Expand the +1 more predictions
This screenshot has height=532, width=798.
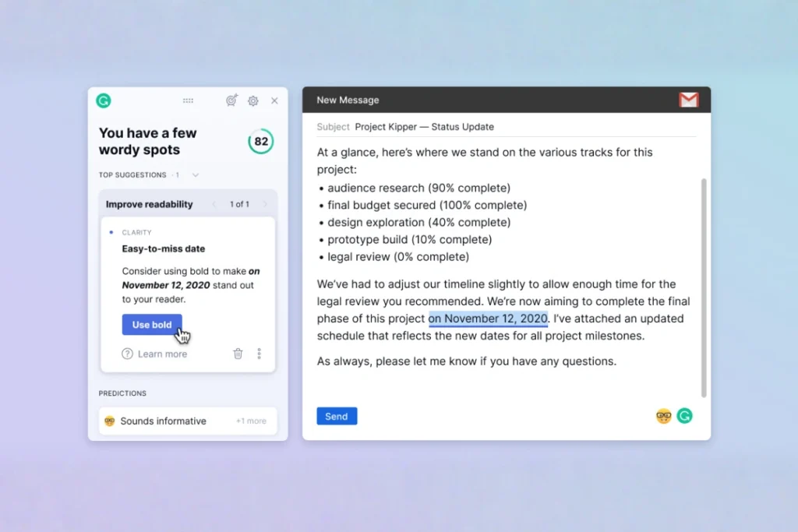tap(251, 421)
